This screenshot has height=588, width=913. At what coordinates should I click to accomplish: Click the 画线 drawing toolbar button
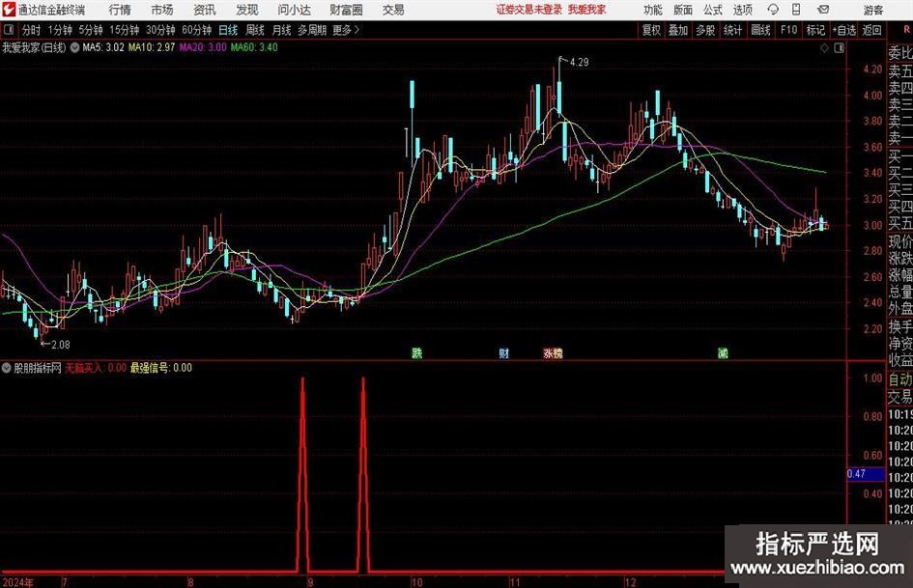(x=760, y=30)
